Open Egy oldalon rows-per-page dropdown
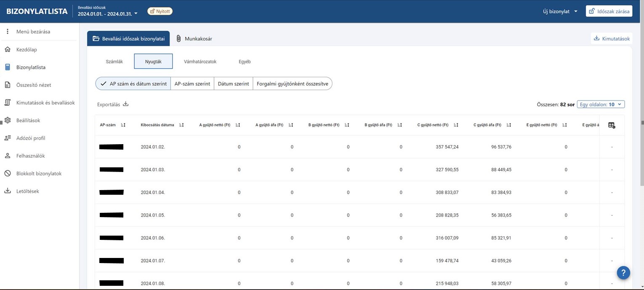Image resolution: width=644 pixels, height=290 pixels. 601,105
